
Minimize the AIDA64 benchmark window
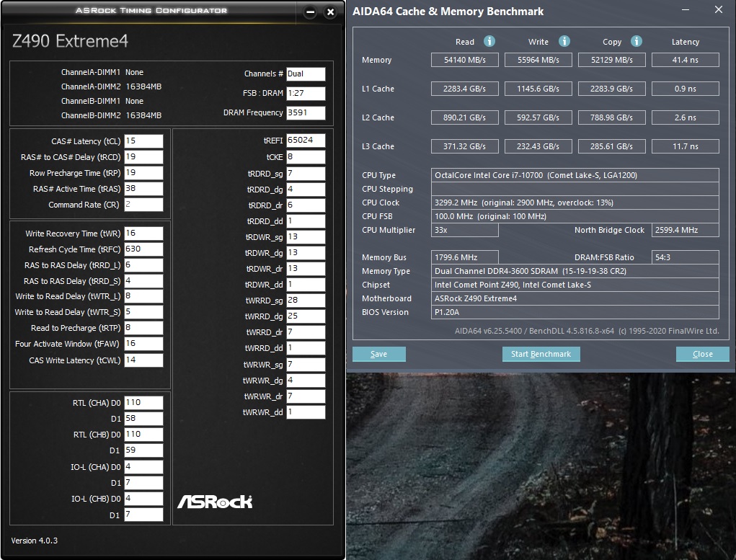coord(686,10)
